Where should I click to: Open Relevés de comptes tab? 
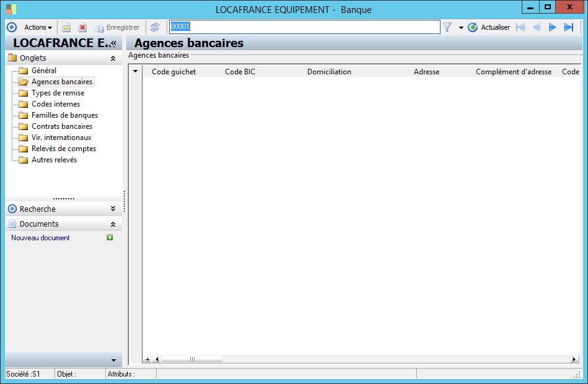pyautogui.click(x=63, y=149)
